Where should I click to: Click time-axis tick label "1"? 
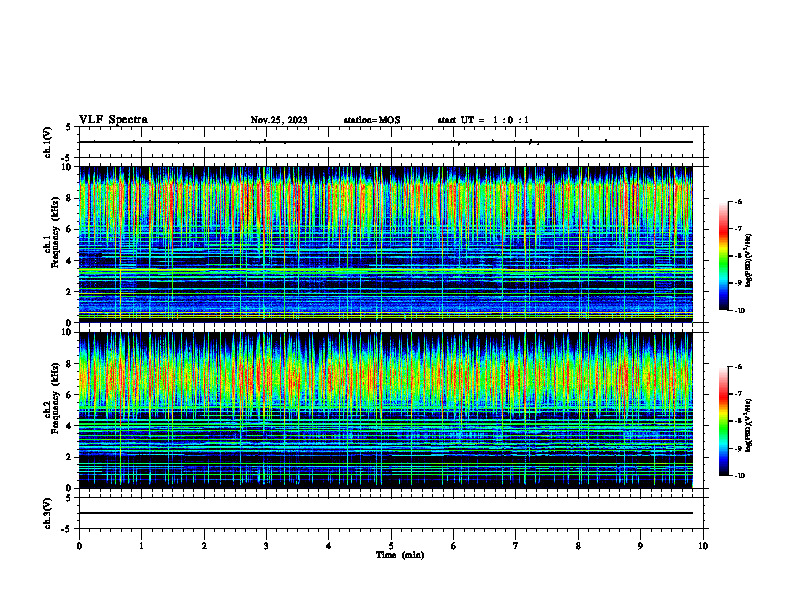click(x=141, y=546)
